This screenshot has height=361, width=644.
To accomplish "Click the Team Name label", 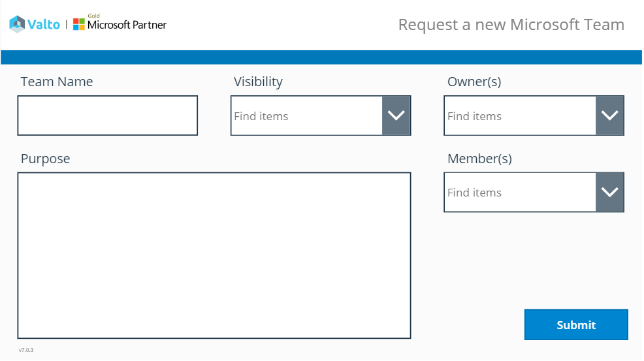I will [57, 82].
